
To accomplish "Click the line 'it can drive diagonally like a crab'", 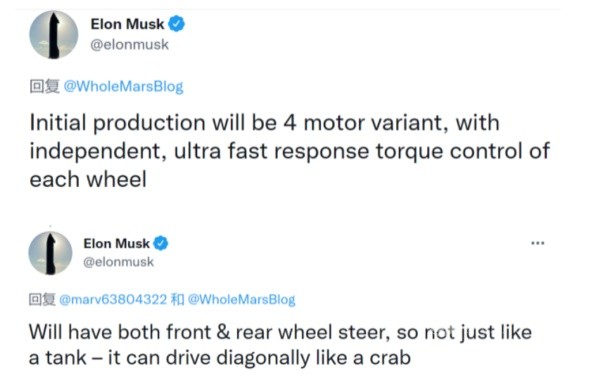I will pyautogui.click(x=220, y=358).
